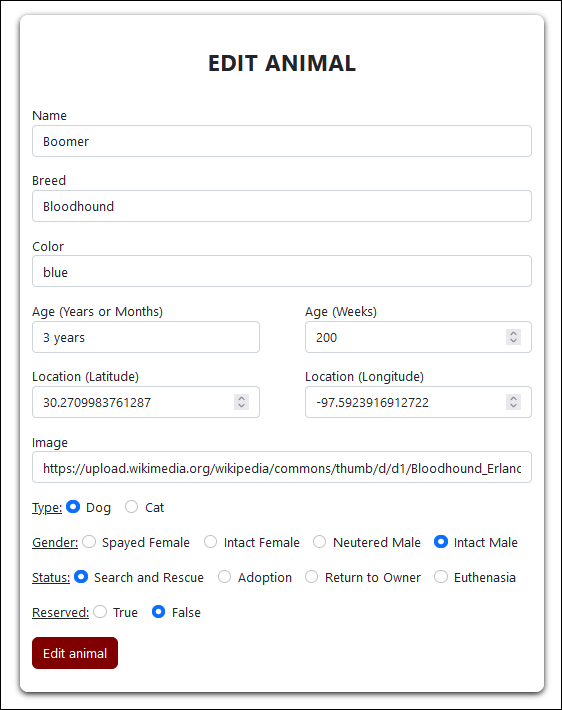
Task: Click the Location (Longitude) label
Action: coord(365,377)
